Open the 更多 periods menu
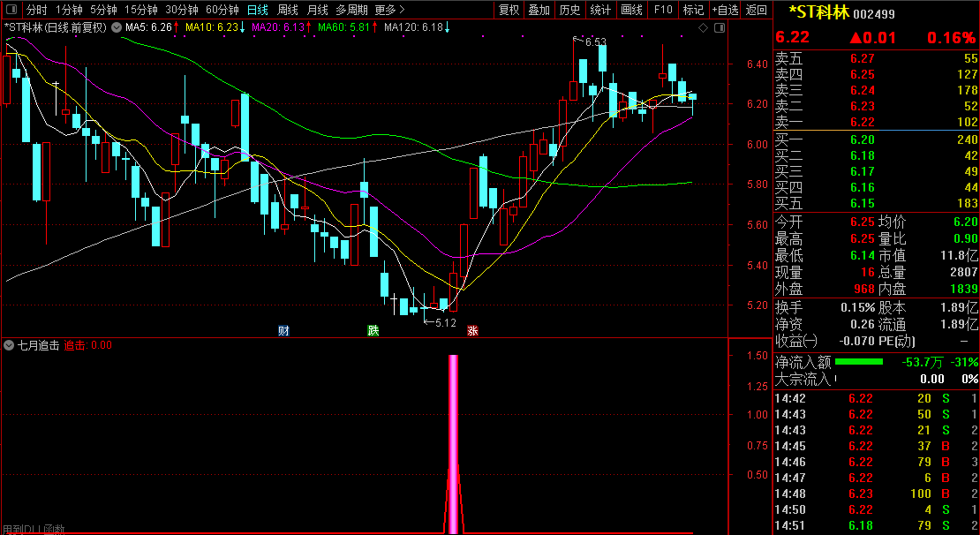 [x=390, y=10]
